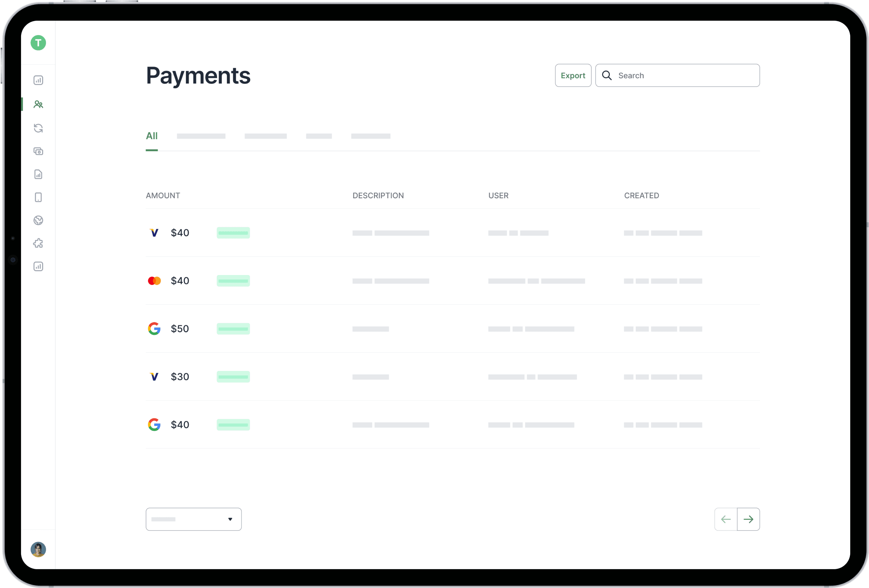This screenshot has height=588, width=869.
Task: Go to previous page with left arrow
Action: (x=726, y=519)
